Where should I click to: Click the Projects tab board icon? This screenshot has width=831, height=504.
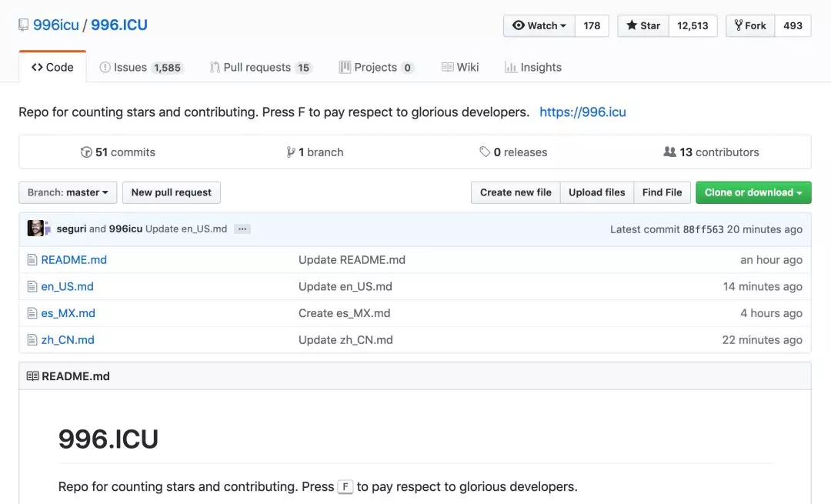click(x=345, y=67)
